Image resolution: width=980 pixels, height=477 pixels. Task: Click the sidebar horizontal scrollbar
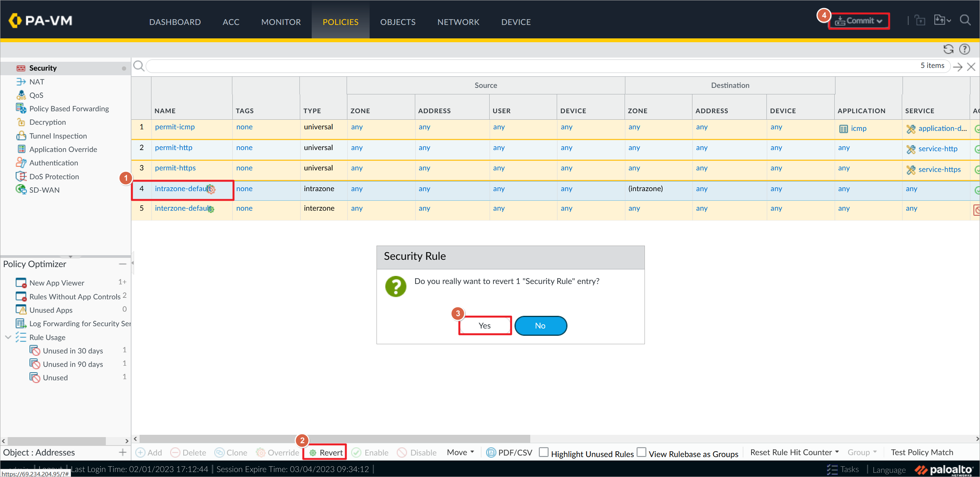57,441
